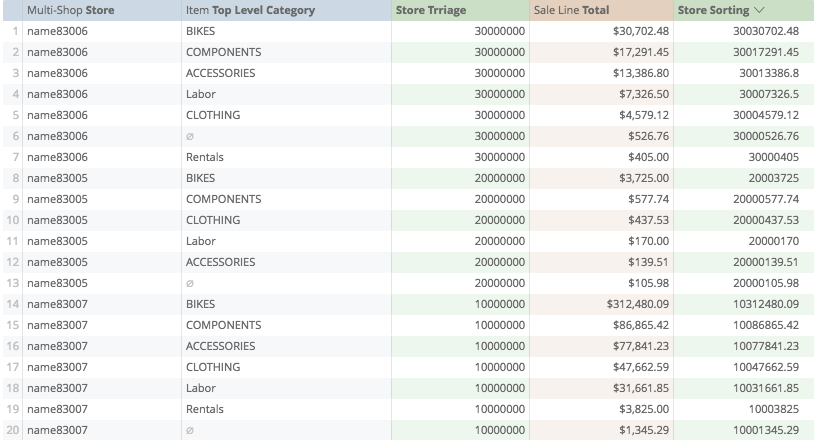Click the null category symbol in row 13

click(190, 283)
